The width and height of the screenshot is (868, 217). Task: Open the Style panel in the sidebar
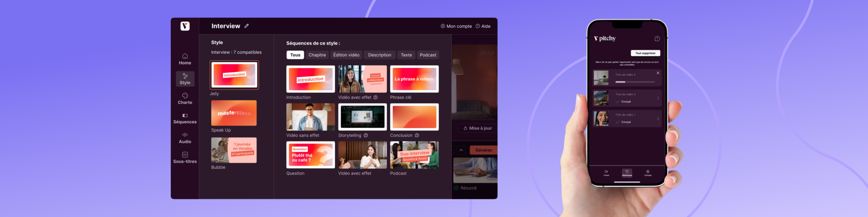pos(185,79)
